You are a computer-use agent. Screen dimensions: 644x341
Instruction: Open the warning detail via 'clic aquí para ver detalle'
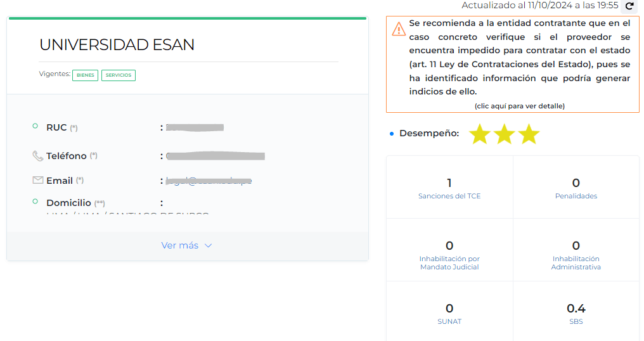tap(520, 106)
